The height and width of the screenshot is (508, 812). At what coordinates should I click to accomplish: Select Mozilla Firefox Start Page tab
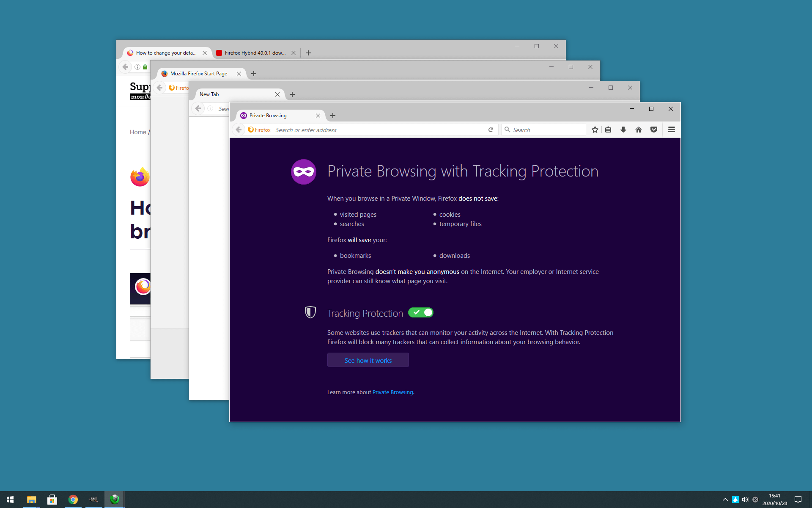[x=199, y=74]
